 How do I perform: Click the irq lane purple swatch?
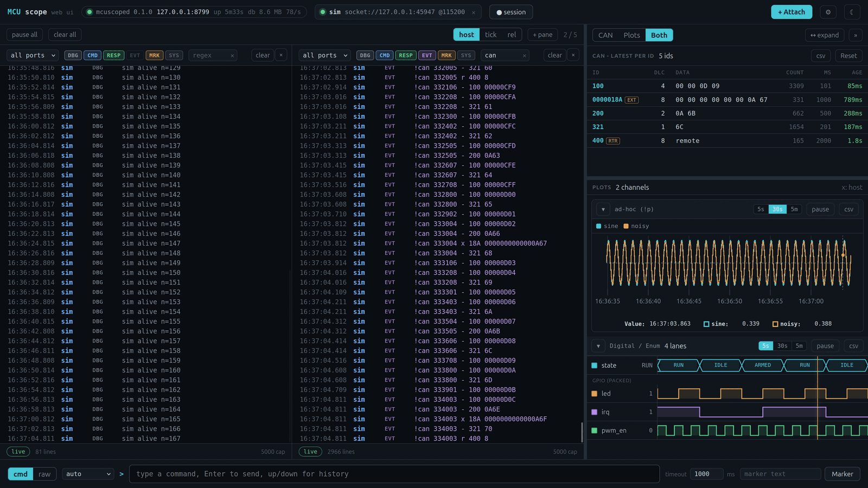(x=594, y=412)
